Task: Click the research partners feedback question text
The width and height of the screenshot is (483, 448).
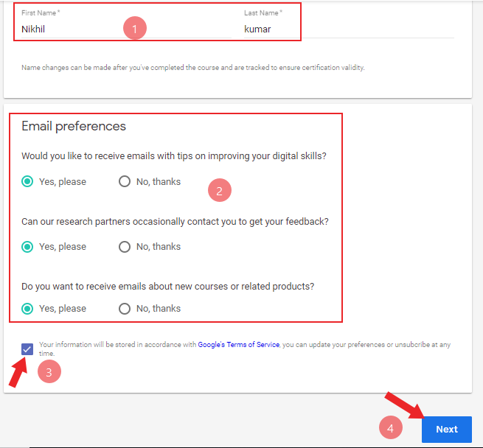Action: pos(175,222)
